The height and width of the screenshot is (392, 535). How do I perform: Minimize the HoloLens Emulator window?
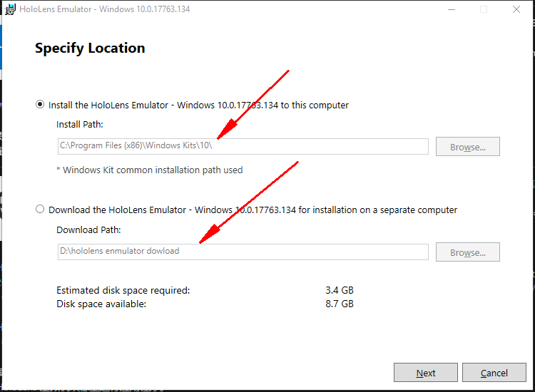[x=452, y=9]
